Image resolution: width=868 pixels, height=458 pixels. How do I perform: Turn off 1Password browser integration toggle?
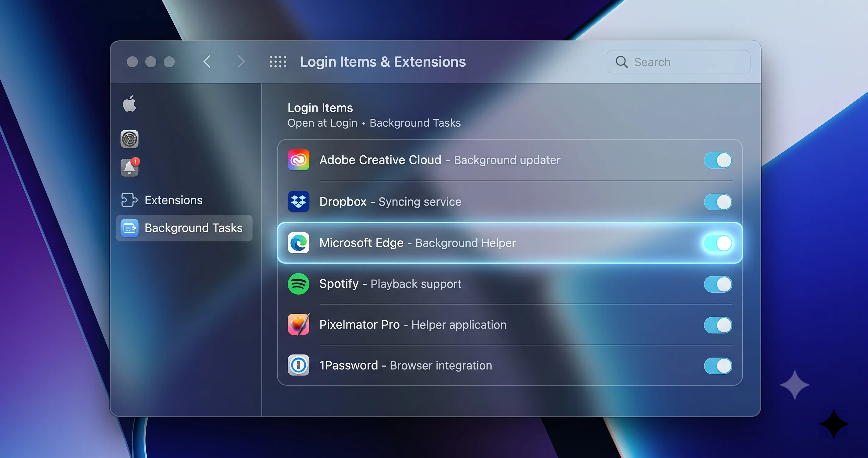tap(718, 366)
